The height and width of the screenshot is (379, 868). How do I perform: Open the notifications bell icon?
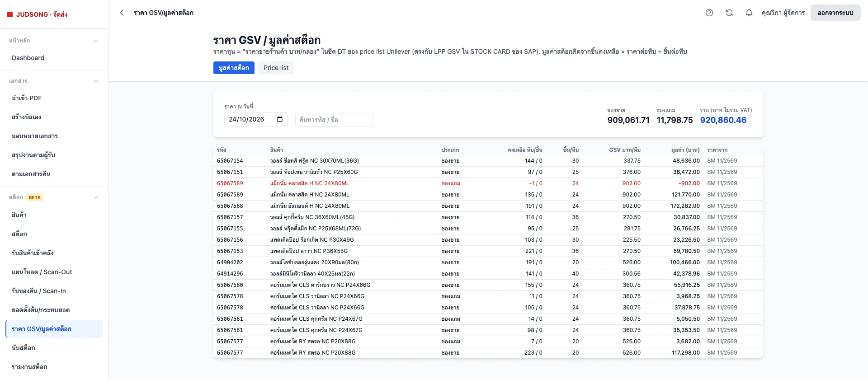click(x=749, y=13)
